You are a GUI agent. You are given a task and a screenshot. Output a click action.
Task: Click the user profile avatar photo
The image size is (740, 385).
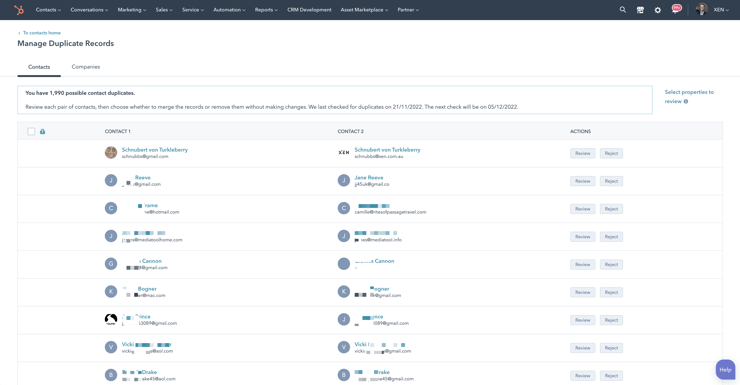click(702, 9)
